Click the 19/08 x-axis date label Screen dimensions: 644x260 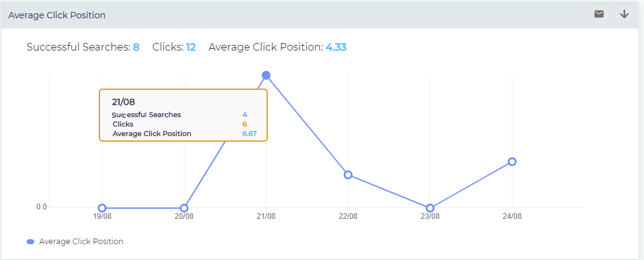(x=102, y=216)
